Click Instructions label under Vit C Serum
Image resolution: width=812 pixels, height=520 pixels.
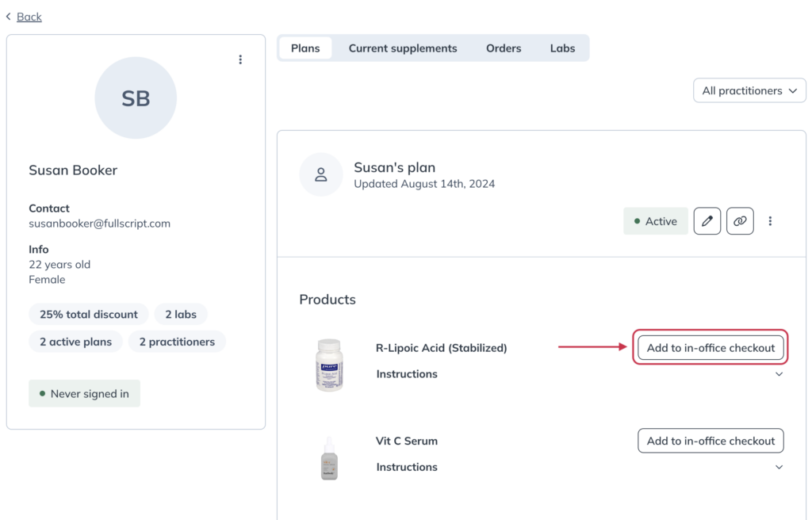point(407,467)
